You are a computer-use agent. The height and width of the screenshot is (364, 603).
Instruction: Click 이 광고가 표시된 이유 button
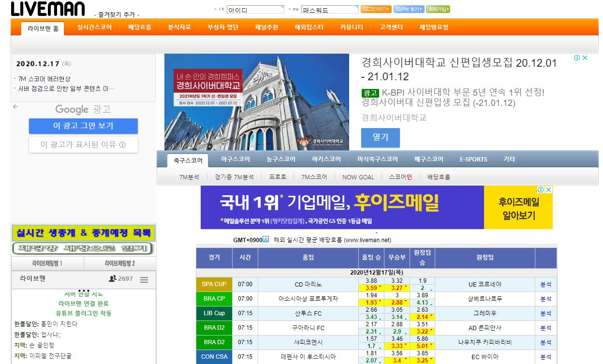coord(83,144)
